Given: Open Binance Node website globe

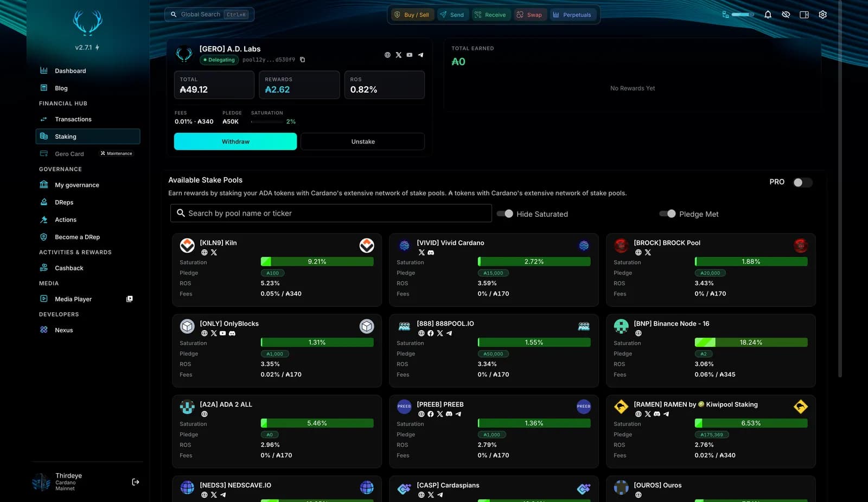Looking at the screenshot, I should pos(639,333).
